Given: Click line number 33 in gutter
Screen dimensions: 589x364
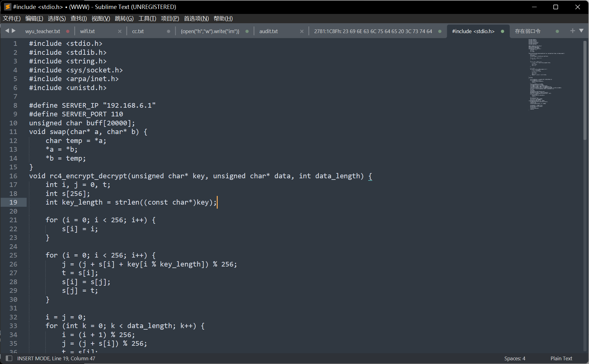Looking at the screenshot, I should click(x=13, y=326).
